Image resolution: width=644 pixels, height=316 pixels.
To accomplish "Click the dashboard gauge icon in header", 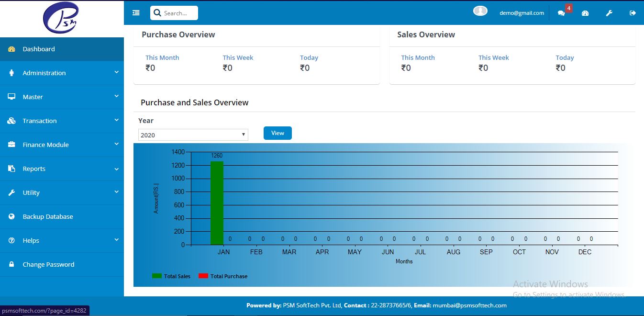I will pyautogui.click(x=585, y=13).
